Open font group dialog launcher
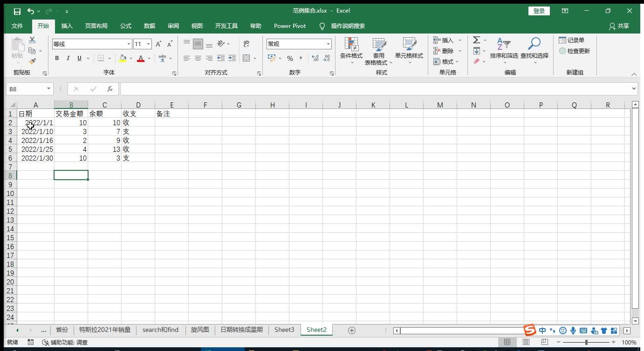The image size is (644, 351). 174,74
